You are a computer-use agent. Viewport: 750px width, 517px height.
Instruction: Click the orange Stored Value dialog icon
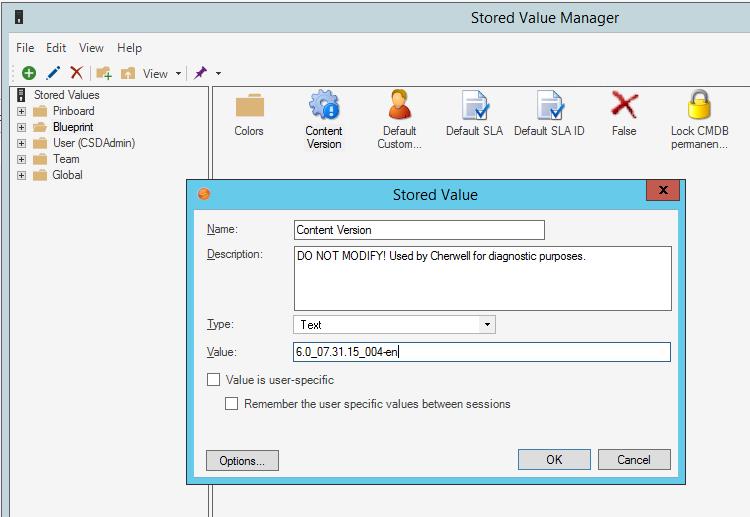pyautogui.click(x=204, y=194)
